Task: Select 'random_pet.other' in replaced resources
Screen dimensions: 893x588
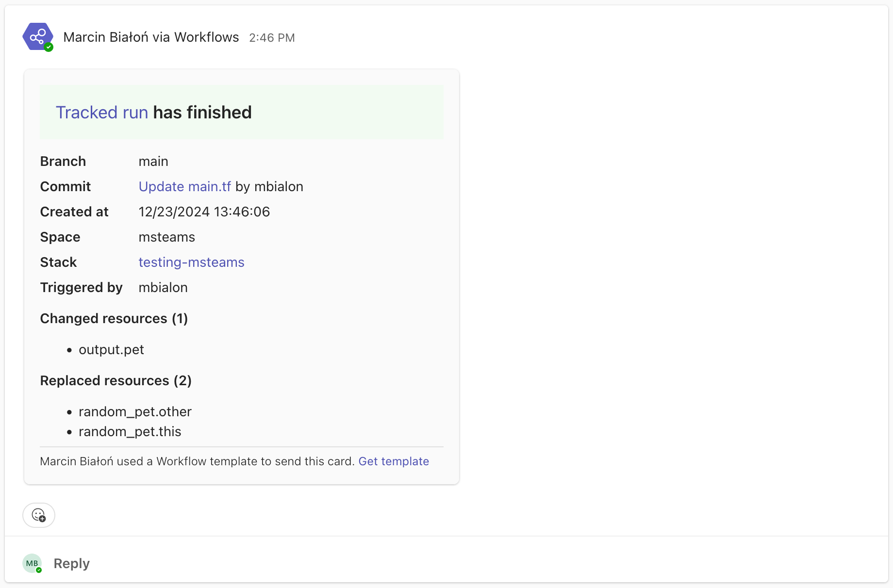Action: pyautogui.click(x=135, y=411)
